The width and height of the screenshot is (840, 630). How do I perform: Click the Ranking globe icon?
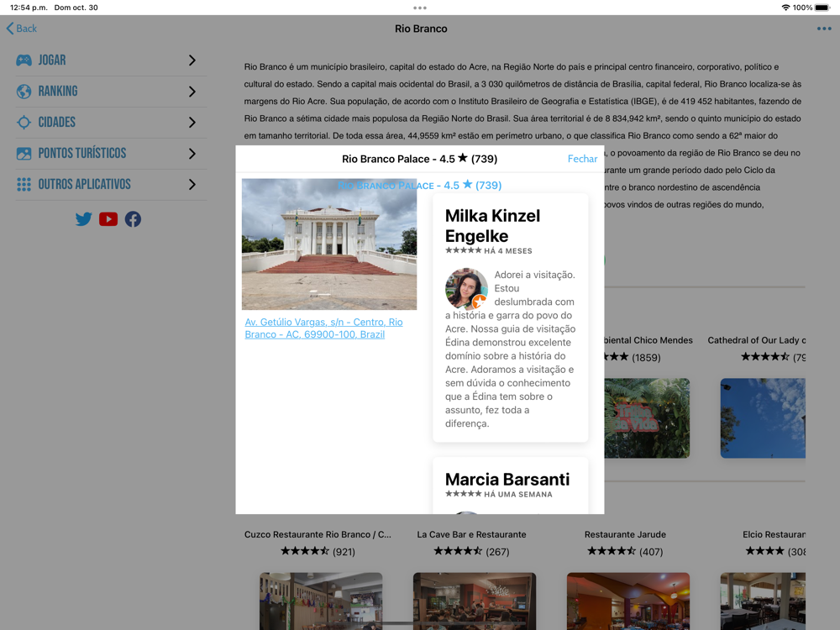point(24,91)
